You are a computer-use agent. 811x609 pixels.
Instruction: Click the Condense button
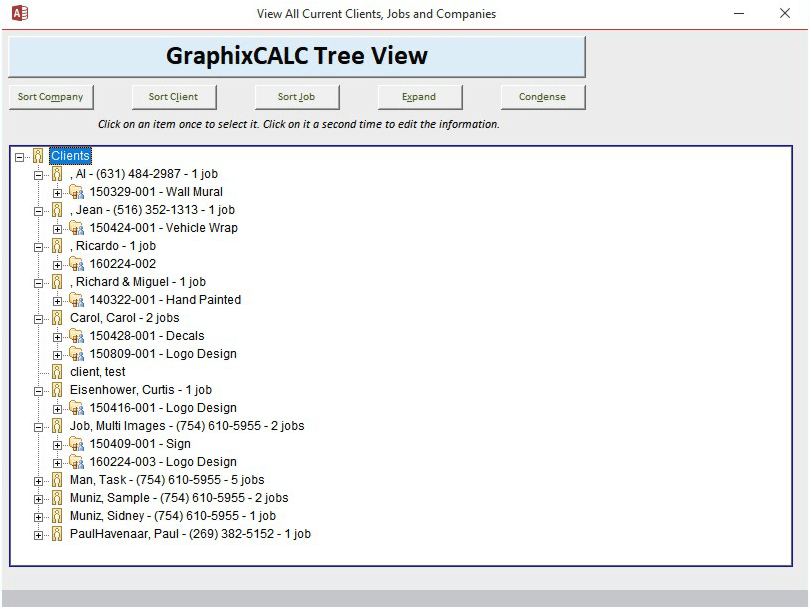(542, 97)
